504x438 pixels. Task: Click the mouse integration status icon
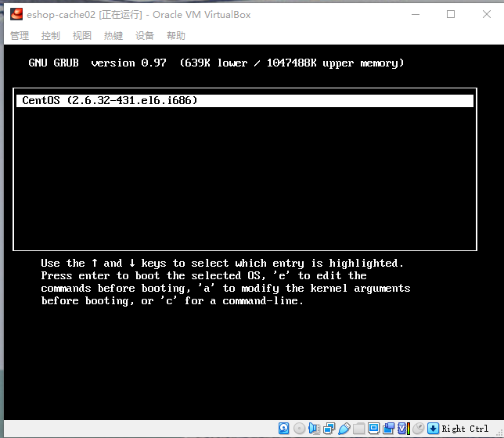(419, 429)
